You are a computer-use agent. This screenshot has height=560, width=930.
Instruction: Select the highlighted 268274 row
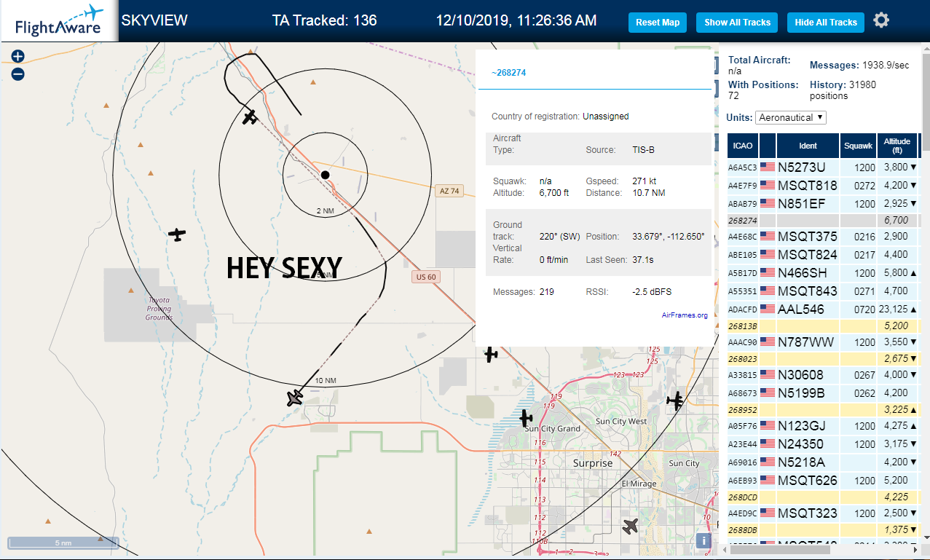[823, 220]
